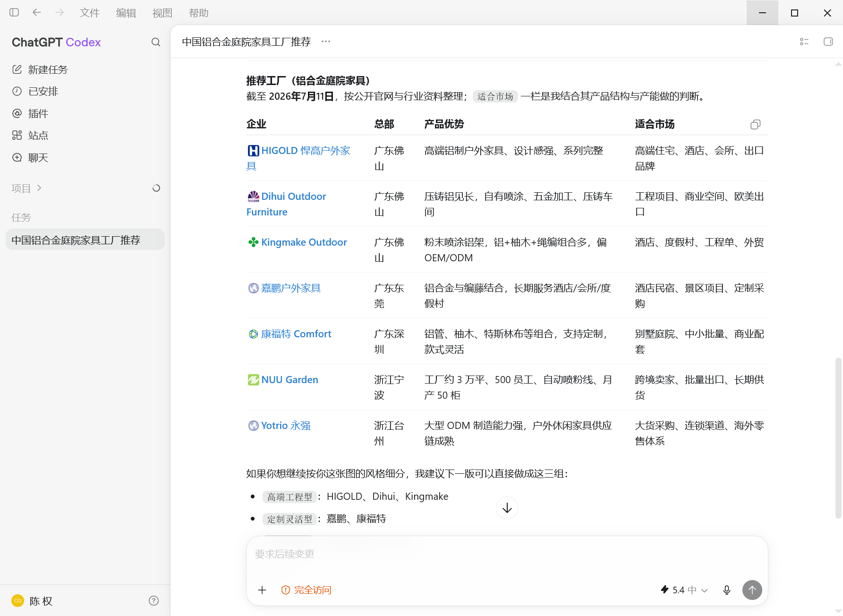843x616 pixels.
Task: Click the 浙江台州 headquarters cell
Action: (389, 433)
